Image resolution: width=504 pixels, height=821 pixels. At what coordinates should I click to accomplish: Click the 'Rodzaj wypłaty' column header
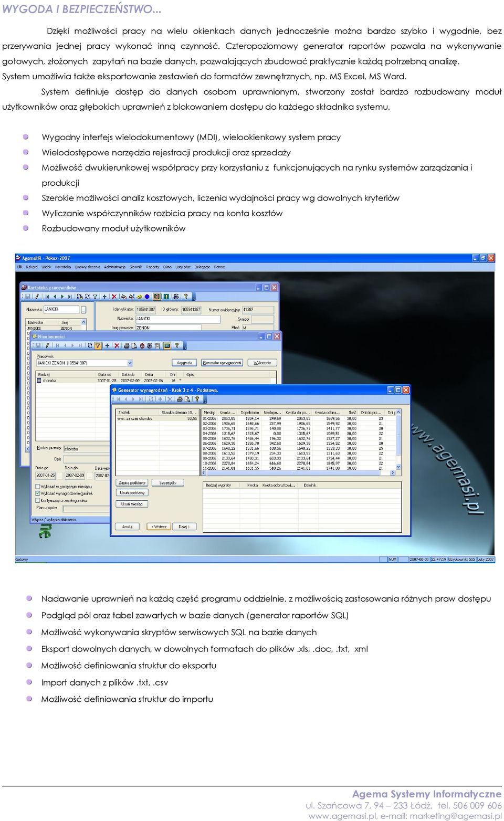[x=220, y=486]
